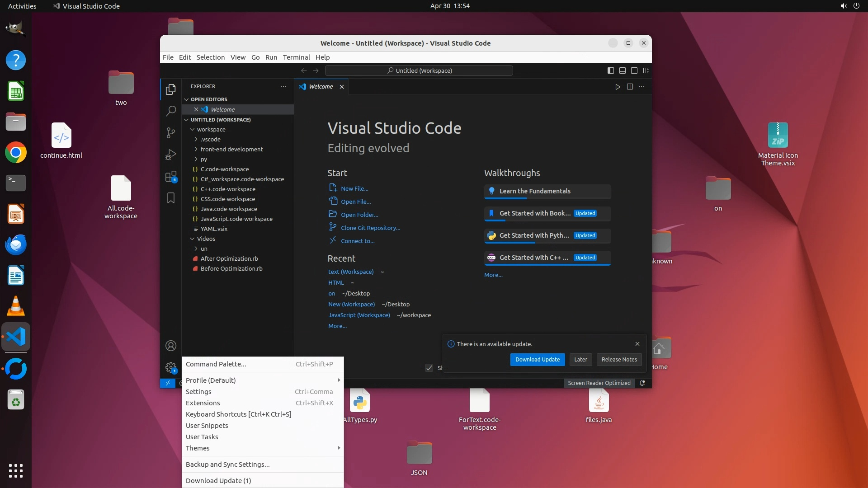This screenshot has height=488, width=868.
Task: Open Run and Debug view icon
Action: coord(171,155)
